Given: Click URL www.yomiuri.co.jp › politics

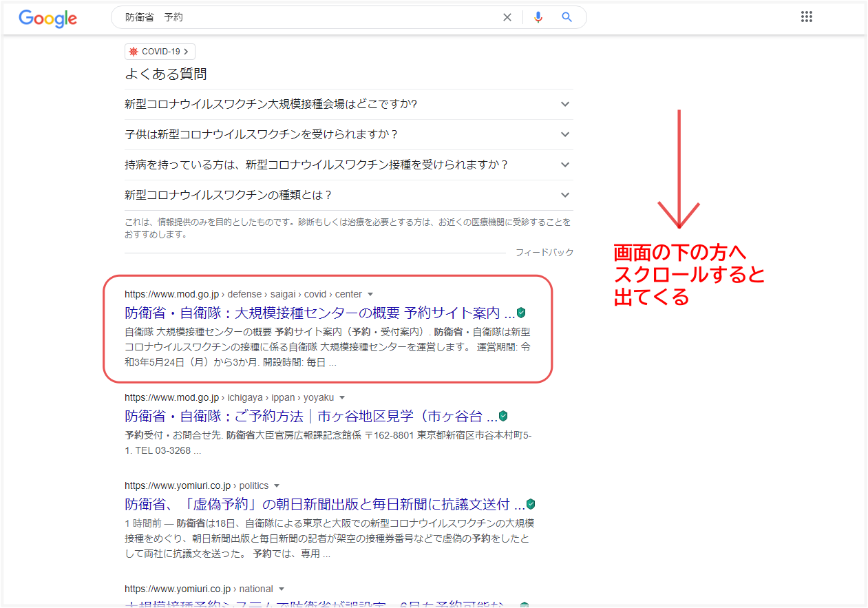Looking at the screenshot, I should click(196, 486).
